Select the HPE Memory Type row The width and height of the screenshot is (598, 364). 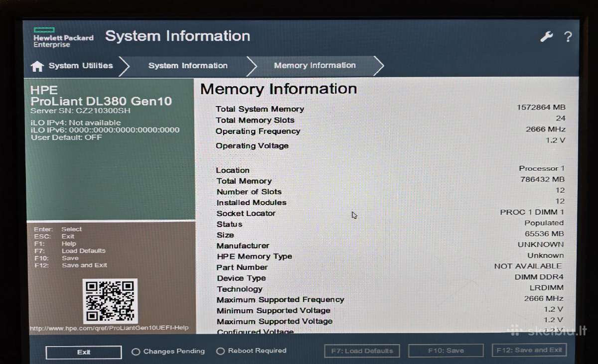390,256
